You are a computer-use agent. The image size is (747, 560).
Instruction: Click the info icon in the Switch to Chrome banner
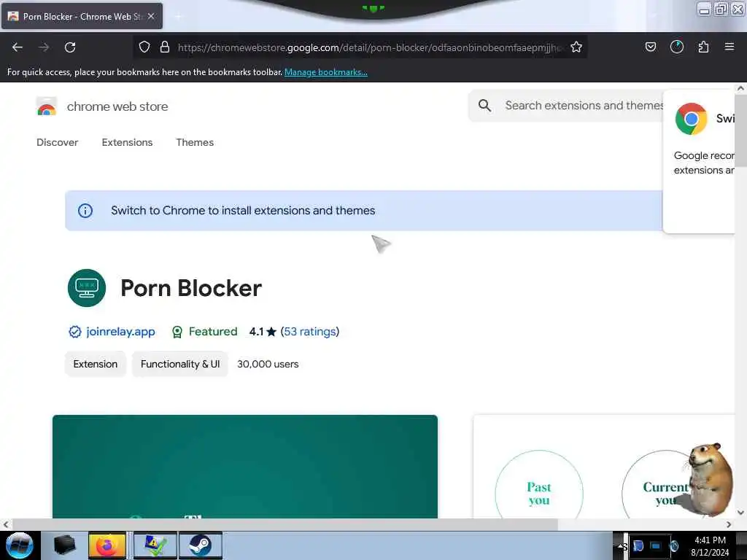[85, 211]
